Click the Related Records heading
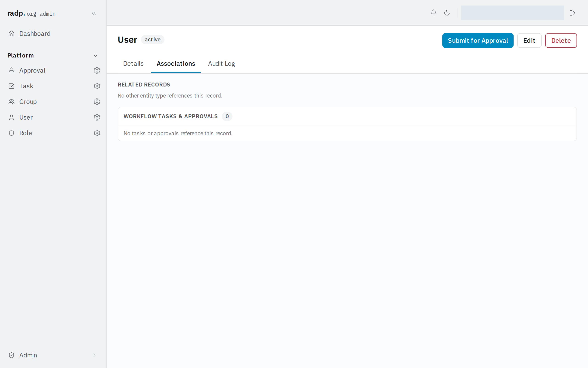 pyautogui.click(x=144, y=84)
